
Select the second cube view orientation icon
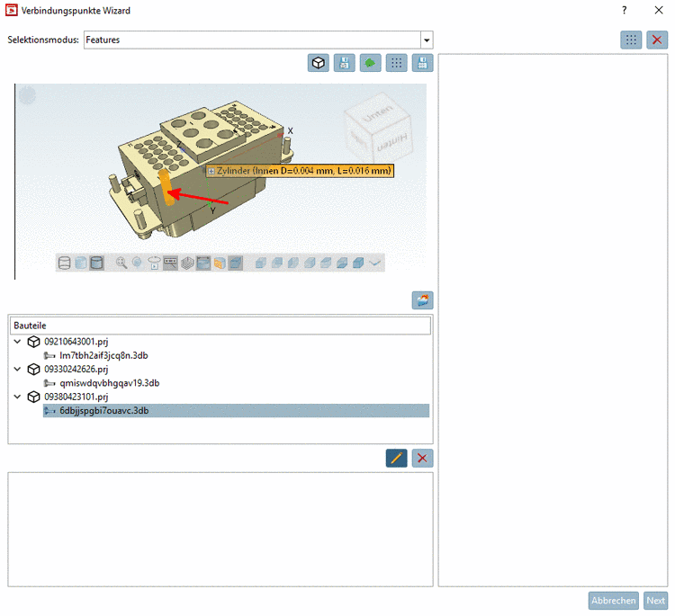coord(277,263)
